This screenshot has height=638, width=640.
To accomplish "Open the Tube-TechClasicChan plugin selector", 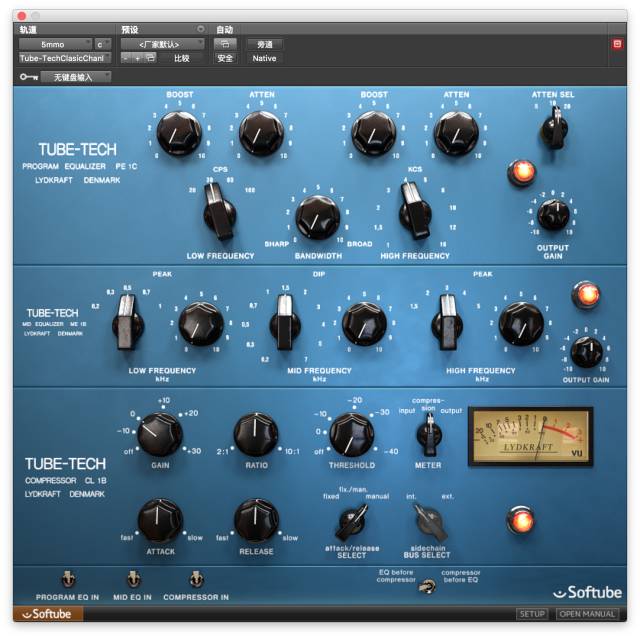I will [65, 58].
